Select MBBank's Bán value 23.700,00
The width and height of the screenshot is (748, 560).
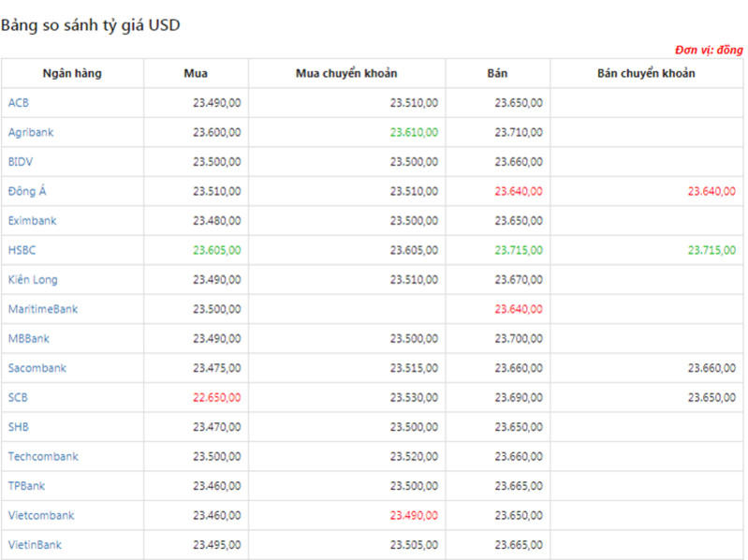point(519,339)
